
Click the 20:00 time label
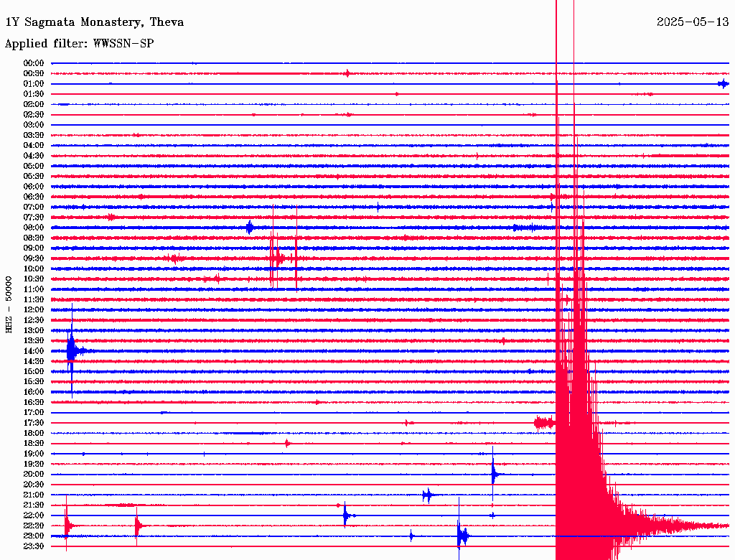point(34,474)
